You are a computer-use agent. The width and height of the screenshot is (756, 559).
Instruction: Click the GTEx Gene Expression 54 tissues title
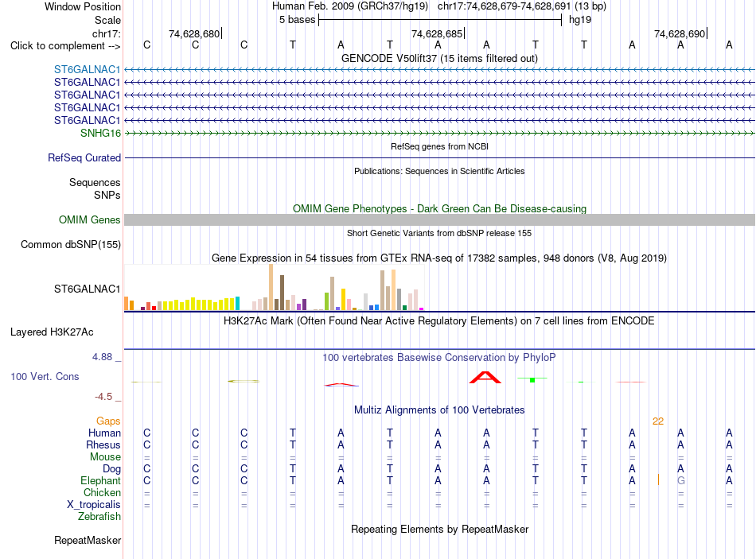coord(439,258)
